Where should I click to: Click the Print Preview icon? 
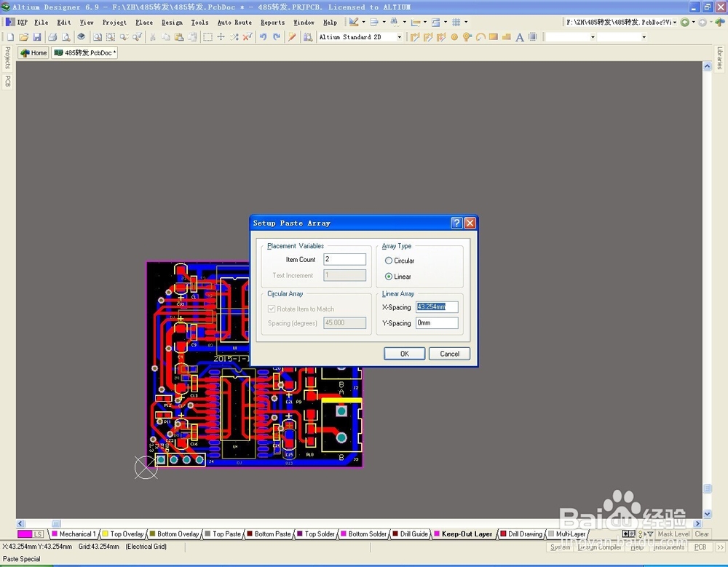(66, 36)
